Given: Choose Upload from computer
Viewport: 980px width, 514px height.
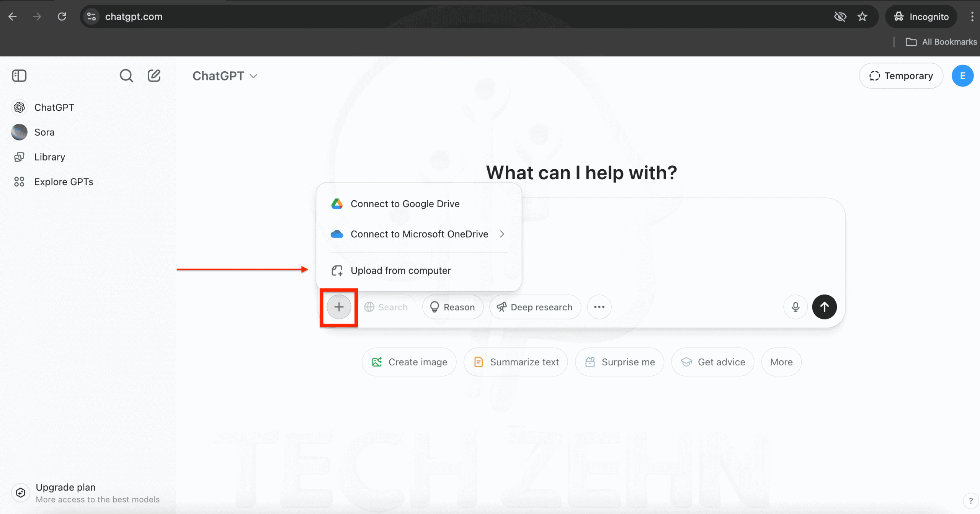Looking at the screenshot, I should (x=419, y=270).
